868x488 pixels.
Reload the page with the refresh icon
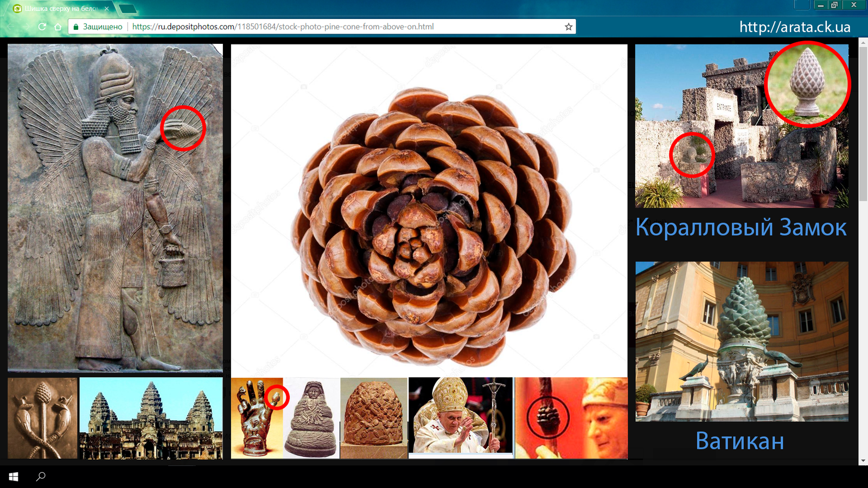click(x=42, y=27)
